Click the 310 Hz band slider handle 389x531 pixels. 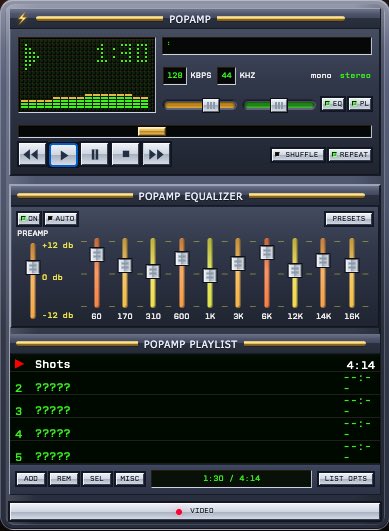(x=153, y=272)
